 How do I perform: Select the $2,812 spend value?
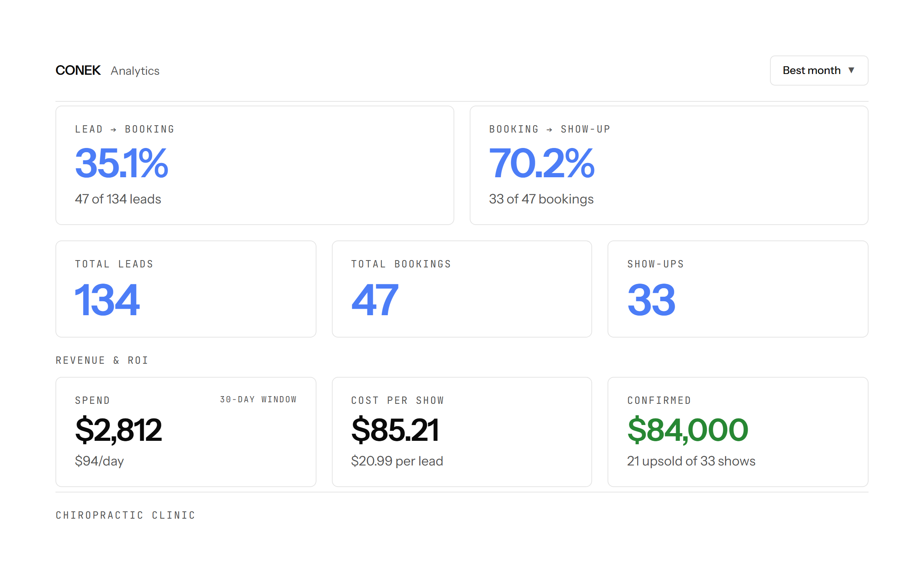pyautogui.click(x=118, y=430)
